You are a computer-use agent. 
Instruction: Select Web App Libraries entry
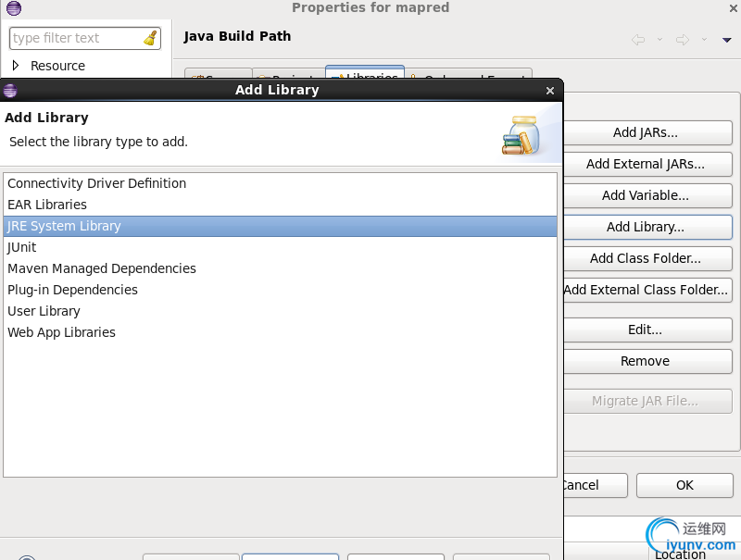[280, 332]
